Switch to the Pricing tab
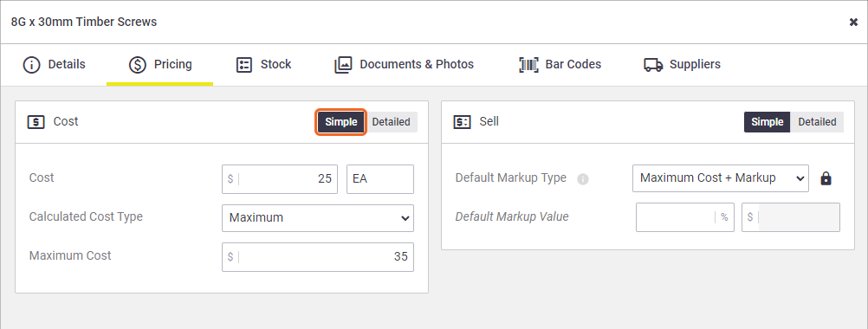Screen dimensions: 868x329 (160, 65)
